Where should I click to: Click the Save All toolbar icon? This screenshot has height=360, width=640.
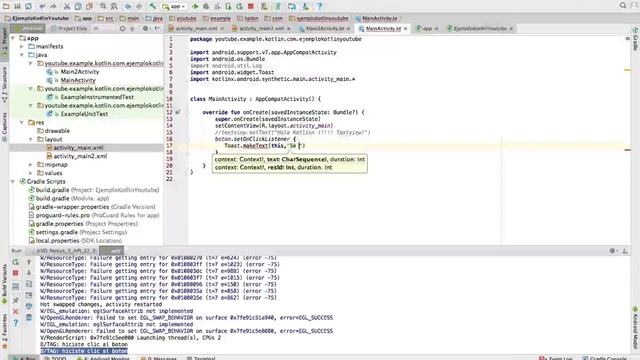tap(17, 6)
